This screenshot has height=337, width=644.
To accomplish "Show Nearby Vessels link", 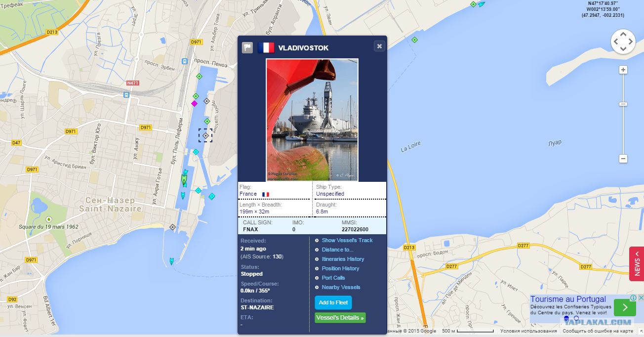I will pyautogui.click(x=341, y=287).
